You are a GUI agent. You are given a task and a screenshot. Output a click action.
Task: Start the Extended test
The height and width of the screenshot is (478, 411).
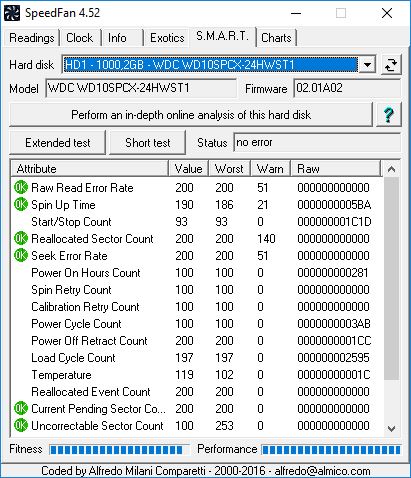(x=58, y=143)
